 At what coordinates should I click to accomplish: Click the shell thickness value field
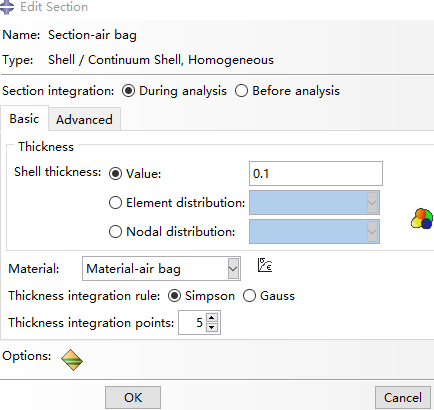316,174
